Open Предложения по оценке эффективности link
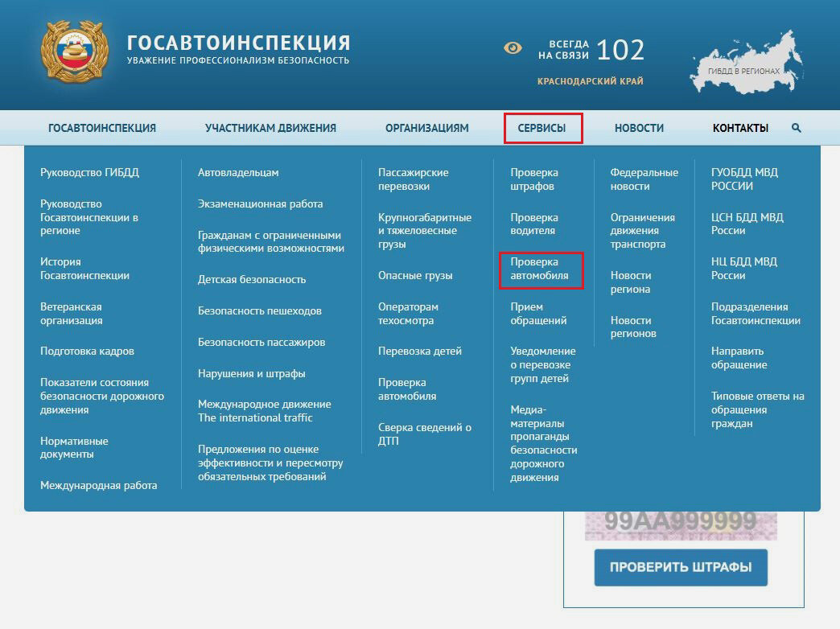Viewport: 840px width, 629px height. click(x=270, y=463)
